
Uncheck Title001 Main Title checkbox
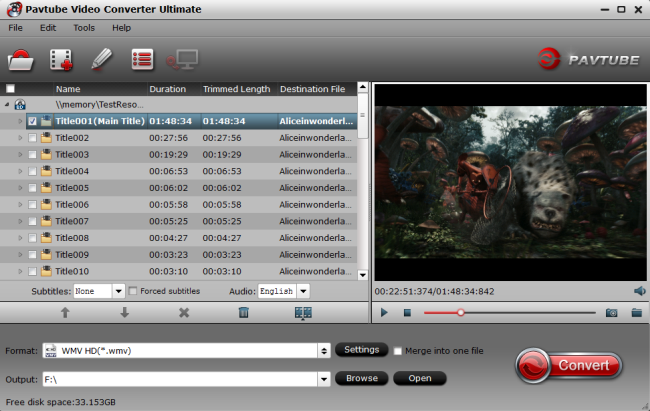(x=32, y=122)
